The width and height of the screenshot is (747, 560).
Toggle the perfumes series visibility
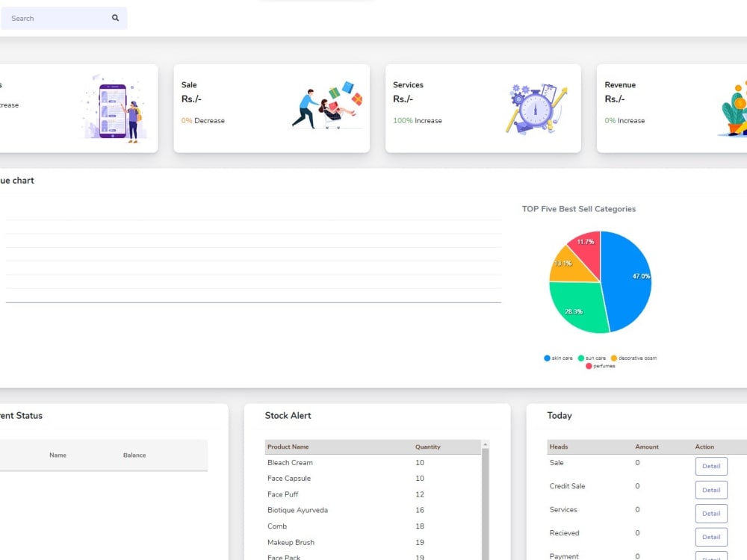point(601,366)
